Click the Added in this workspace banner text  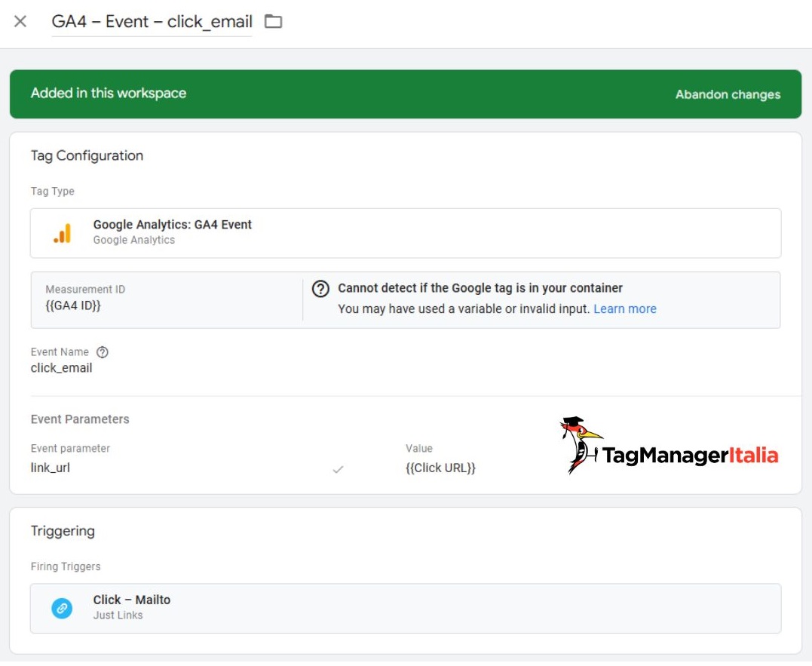point(109,94)
